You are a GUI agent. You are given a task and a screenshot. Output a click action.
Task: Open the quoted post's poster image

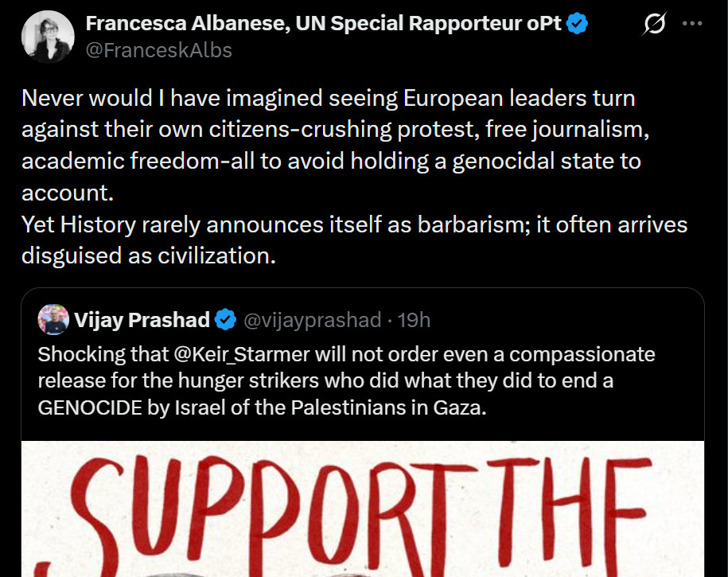tap(363, 509)
